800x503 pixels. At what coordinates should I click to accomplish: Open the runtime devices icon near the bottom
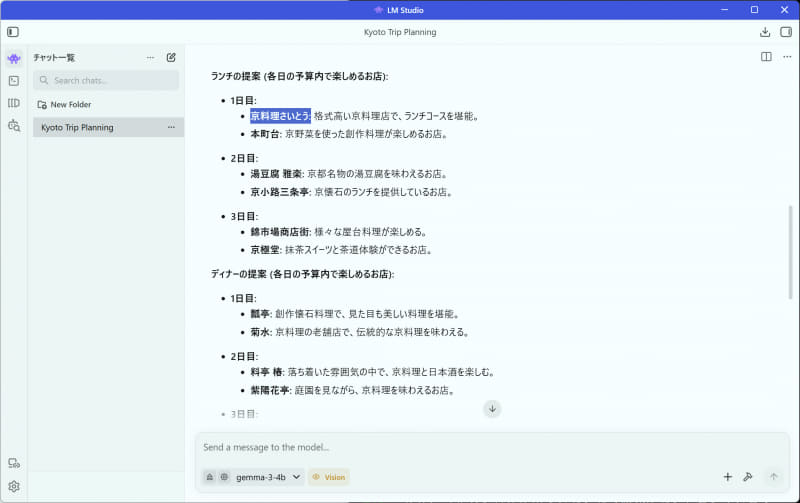pos(14,463)
